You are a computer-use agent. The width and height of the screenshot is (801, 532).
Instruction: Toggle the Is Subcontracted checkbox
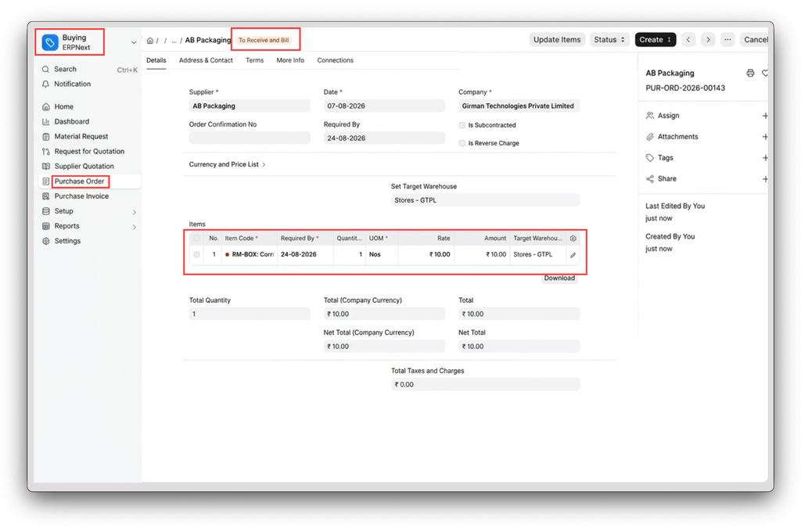tap(462, 125)
